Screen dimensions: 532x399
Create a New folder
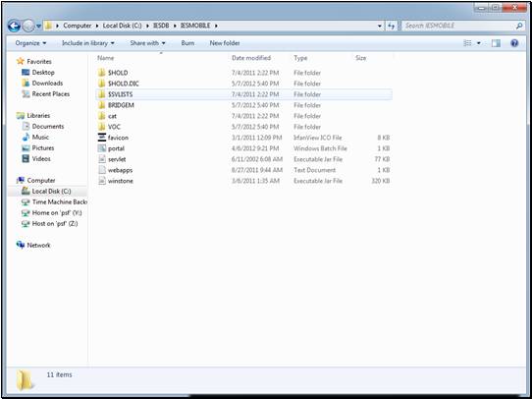tap(225, 43)
